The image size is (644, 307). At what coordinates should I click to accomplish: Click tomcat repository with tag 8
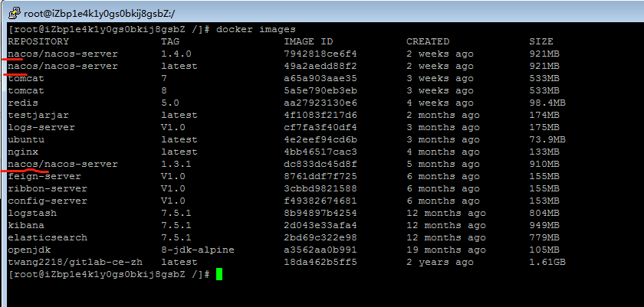[26, 90]
